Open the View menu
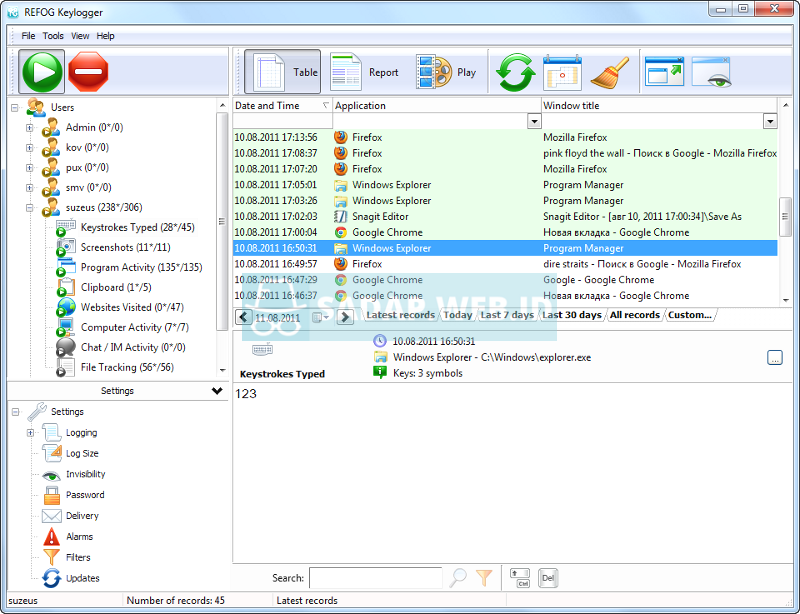Viewport: 800px width, 614px height. pos(80,36)
